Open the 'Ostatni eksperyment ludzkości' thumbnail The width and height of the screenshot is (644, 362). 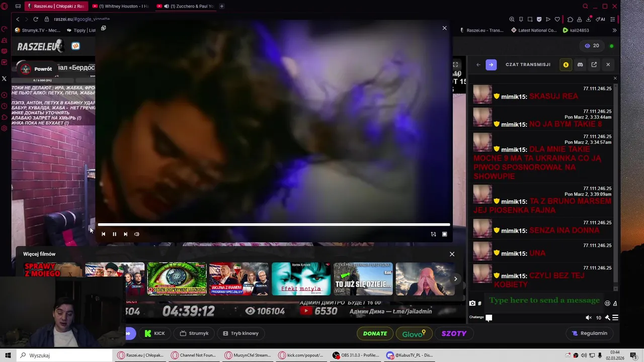coord(177,279)
